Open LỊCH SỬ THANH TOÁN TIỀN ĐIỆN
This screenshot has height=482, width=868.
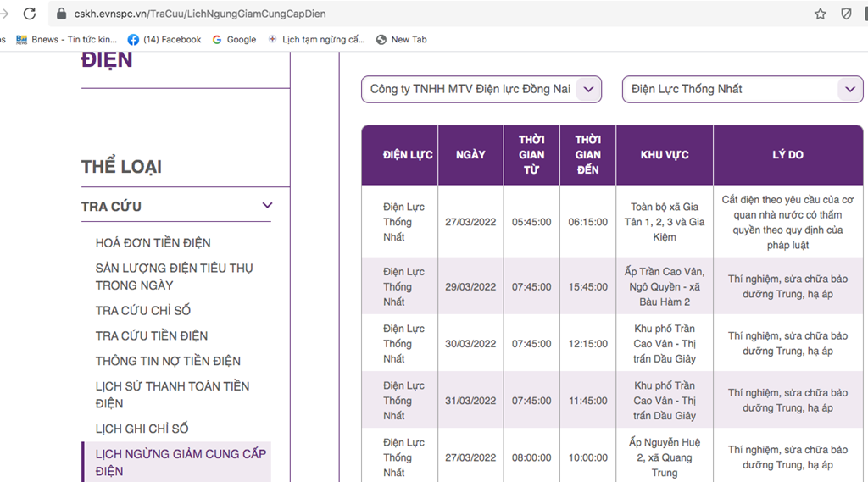point(172,395)
